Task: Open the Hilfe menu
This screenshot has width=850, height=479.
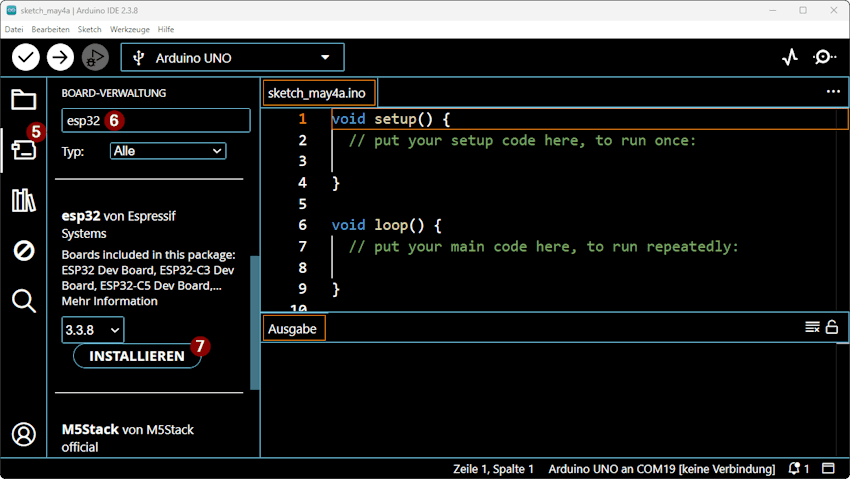Action: coord(166,29)
